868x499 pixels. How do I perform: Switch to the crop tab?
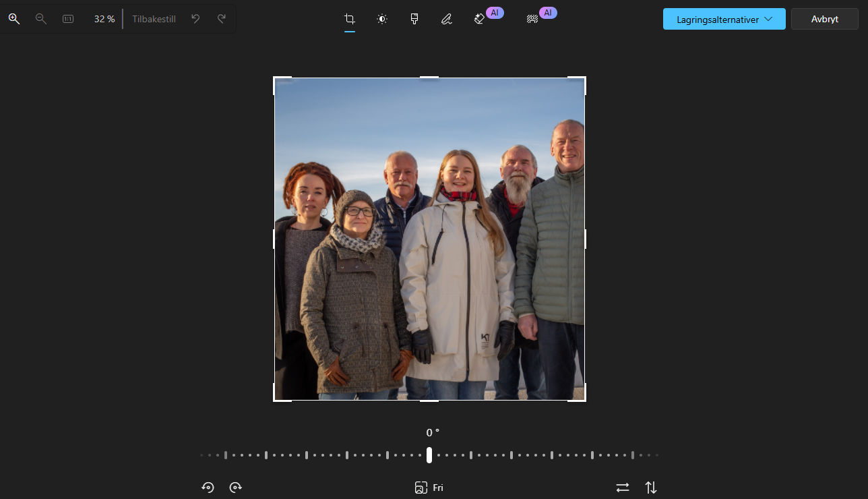(350, 19)
